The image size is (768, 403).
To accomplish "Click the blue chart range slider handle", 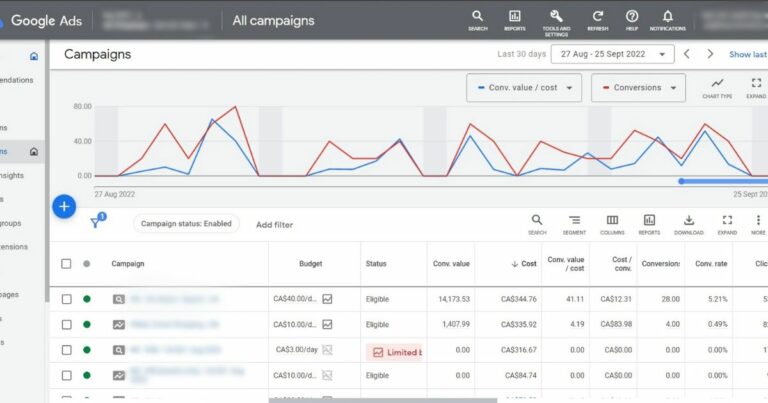I will [681, 181].
